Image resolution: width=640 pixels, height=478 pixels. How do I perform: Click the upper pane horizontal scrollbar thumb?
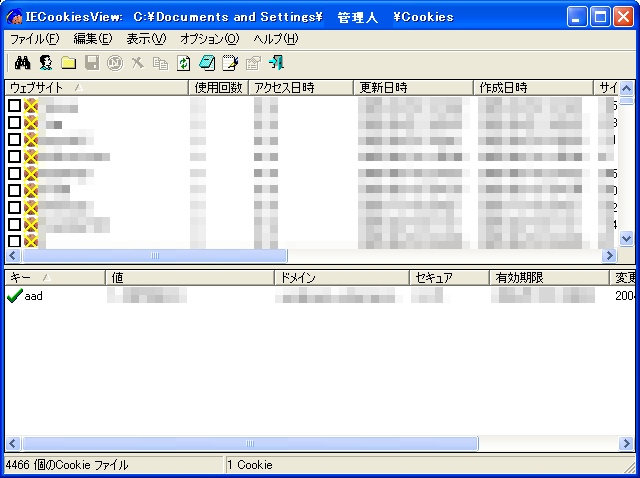155,256
